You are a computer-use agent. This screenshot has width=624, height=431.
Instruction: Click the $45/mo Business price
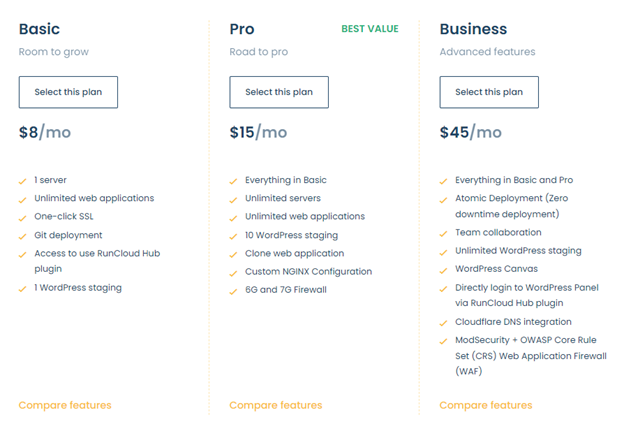tap(470, 132)
